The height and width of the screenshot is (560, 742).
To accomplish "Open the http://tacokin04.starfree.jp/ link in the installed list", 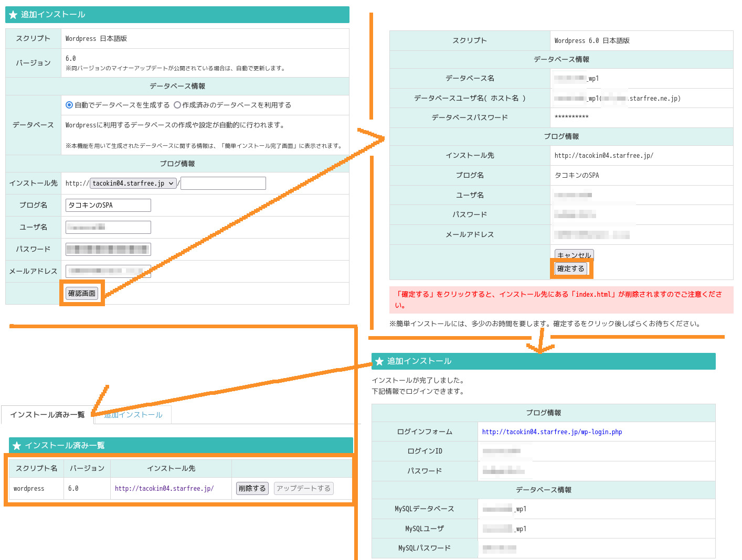I will [164, 488].
